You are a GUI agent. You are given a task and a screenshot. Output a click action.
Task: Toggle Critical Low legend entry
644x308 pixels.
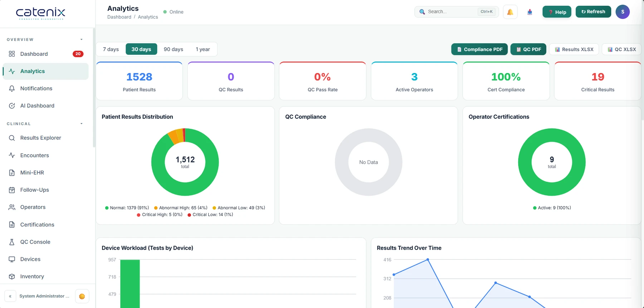(210, 215)
